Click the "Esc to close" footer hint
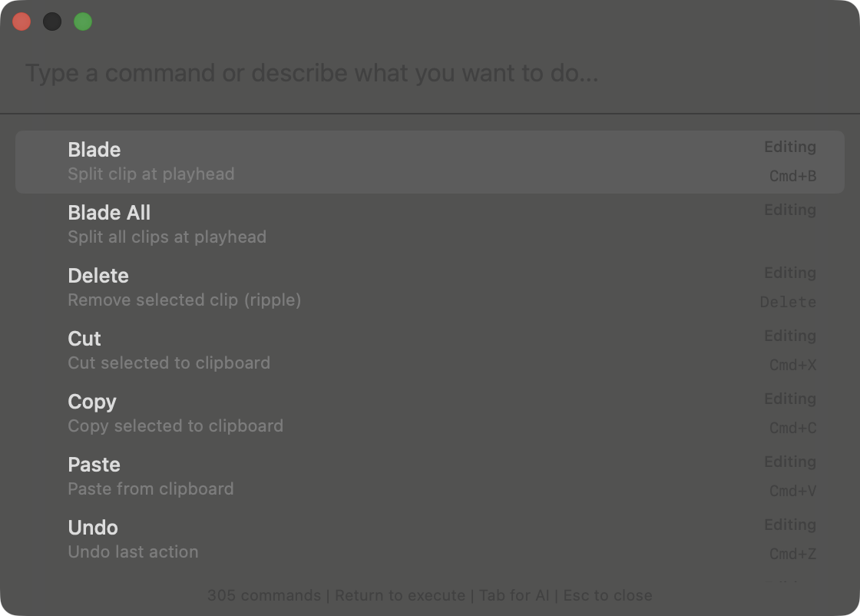This screenshot has width=860, height=616. [607, 595]
